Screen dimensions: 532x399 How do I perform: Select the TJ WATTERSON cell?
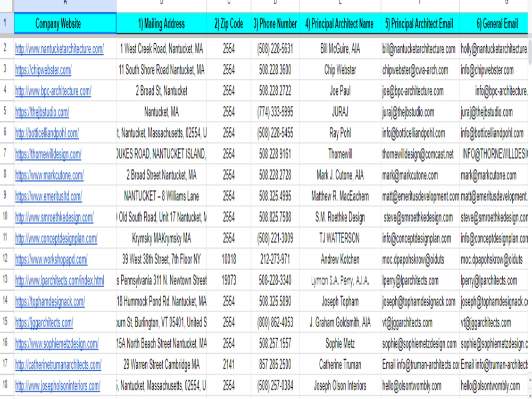pyautogui.click(x=340, y=238)
